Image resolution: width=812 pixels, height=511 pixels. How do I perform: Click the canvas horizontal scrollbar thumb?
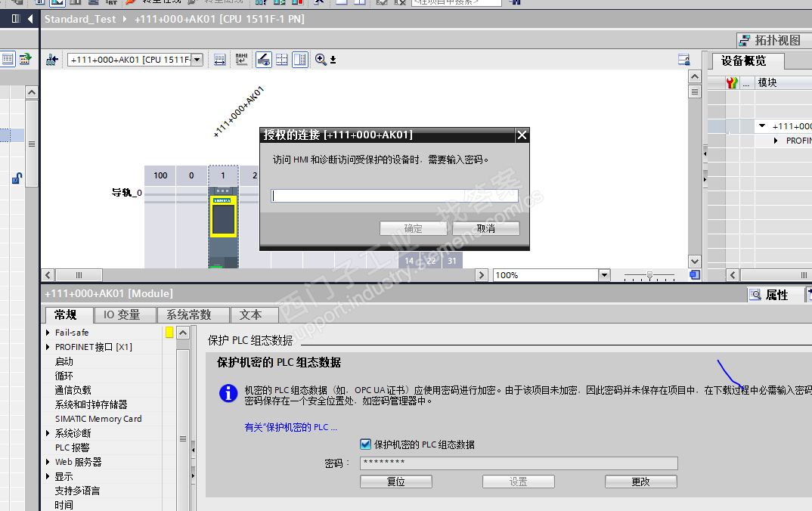click(x=79, y=275)
